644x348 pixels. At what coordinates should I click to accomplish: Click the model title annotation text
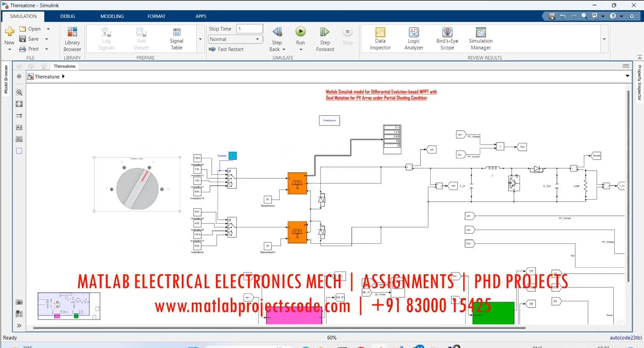[x=381, y=95]
